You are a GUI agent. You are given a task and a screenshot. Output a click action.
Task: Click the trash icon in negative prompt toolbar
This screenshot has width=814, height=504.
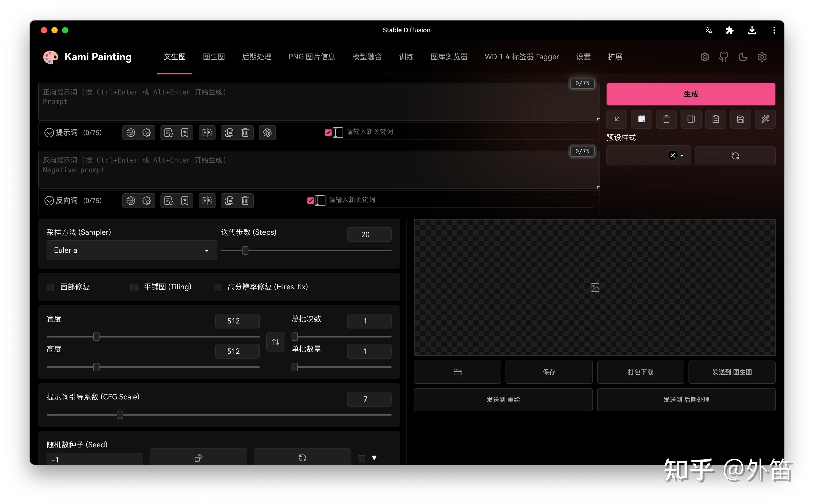pos(245,201)
